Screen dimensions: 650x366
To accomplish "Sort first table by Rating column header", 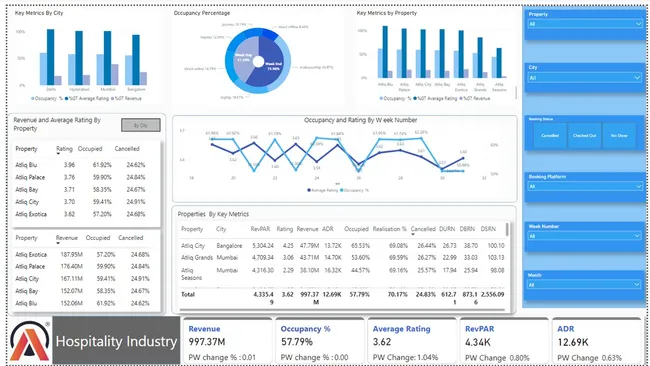I will [64, 149].
